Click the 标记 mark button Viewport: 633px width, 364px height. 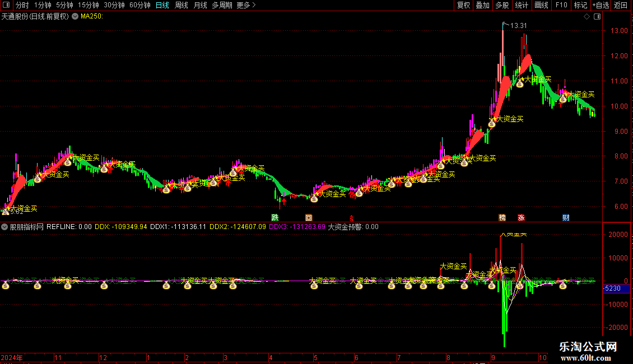580,5
